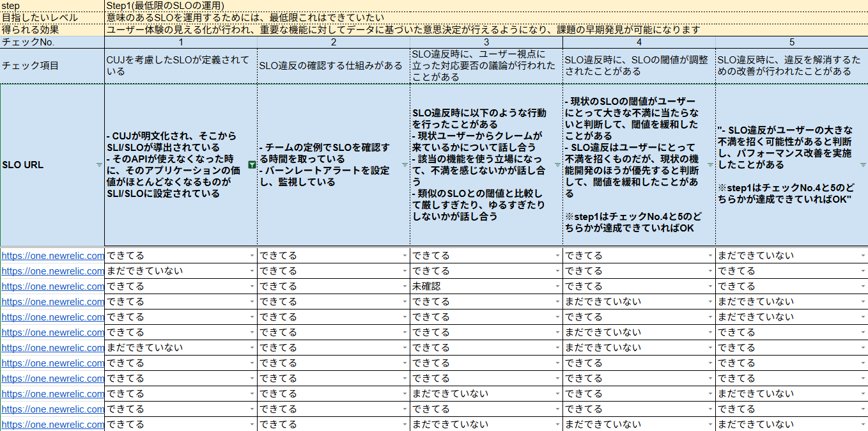Screen dimensions: 868x431
Task: Expand first row's check No.5 まだできていない dropdown
Action: click(x=863, y=256)
